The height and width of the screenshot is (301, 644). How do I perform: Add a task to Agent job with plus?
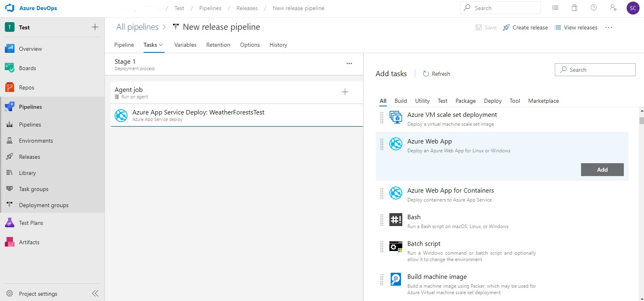345,92
